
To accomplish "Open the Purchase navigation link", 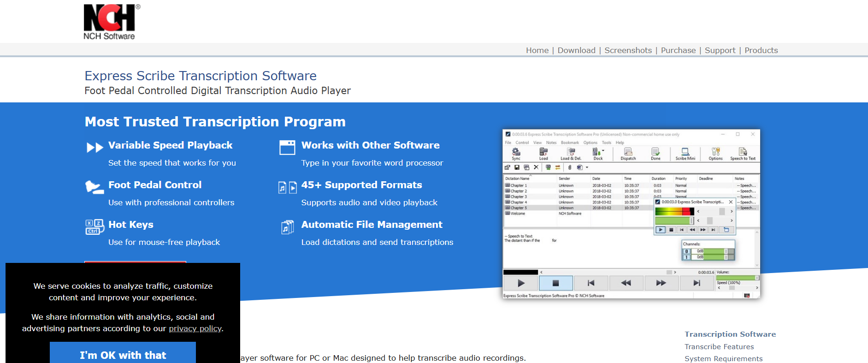I will pos(678,50).
